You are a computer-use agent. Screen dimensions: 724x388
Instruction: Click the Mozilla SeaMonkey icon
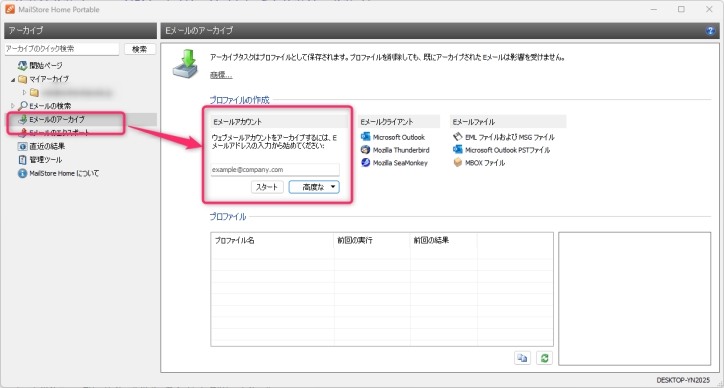coord(366,163)
